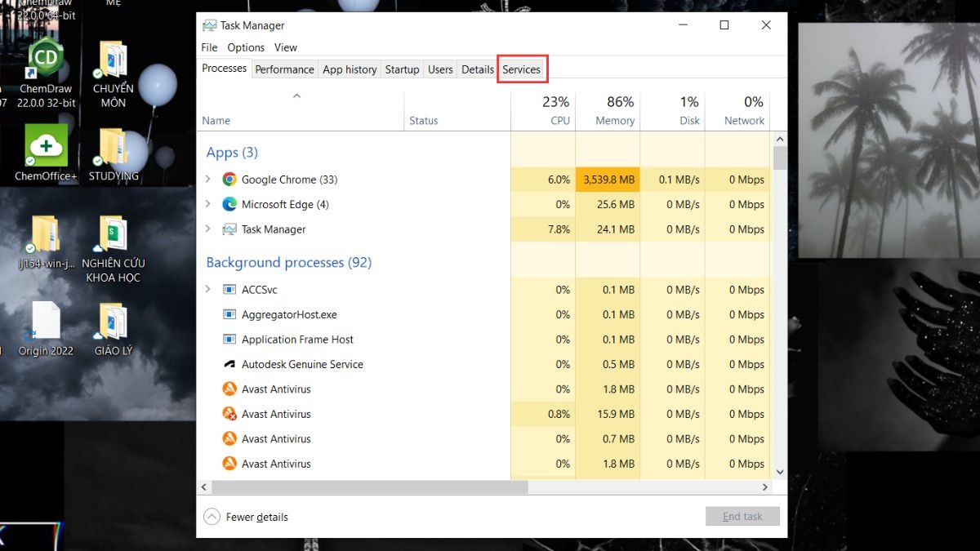
Task: Click the vertical scrollbar down arrow
Action: coord(780,471)
